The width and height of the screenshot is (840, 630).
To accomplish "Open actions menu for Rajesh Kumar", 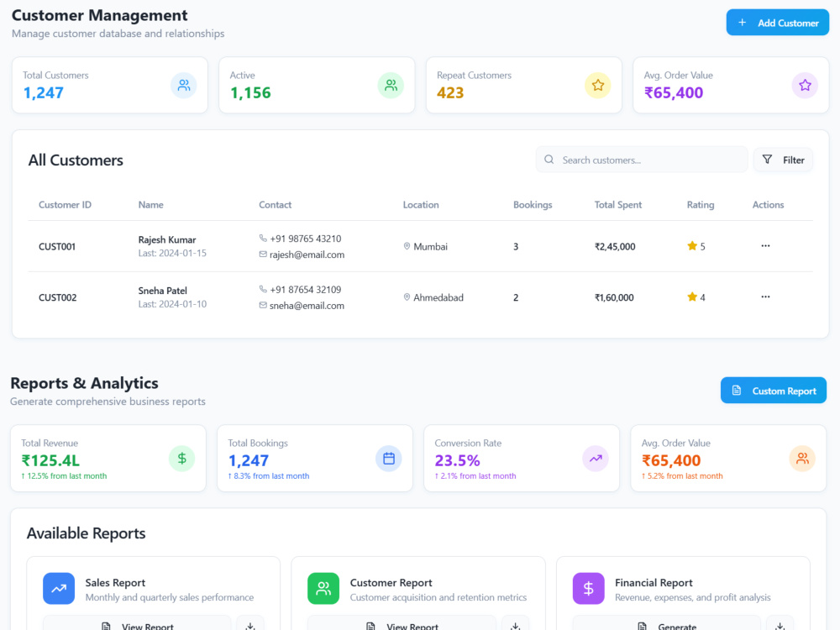I will tap(765, 246).
